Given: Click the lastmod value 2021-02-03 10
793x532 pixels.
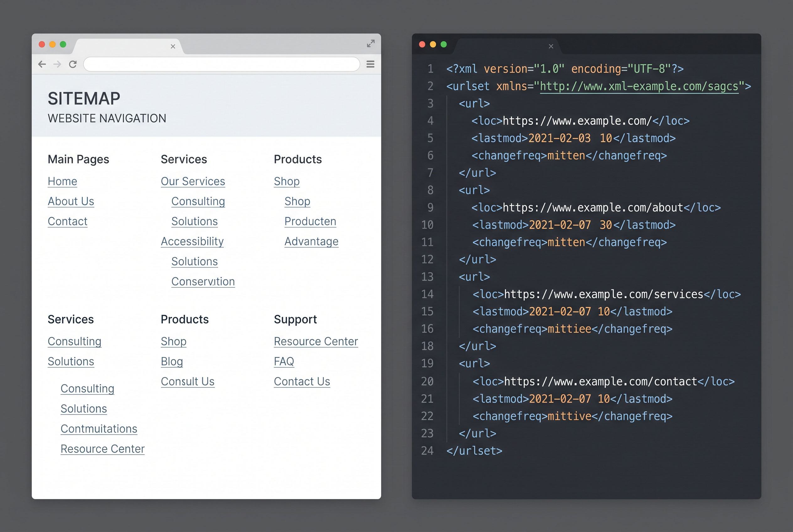Looking at the screenshot, I should [x=570, y=138].
